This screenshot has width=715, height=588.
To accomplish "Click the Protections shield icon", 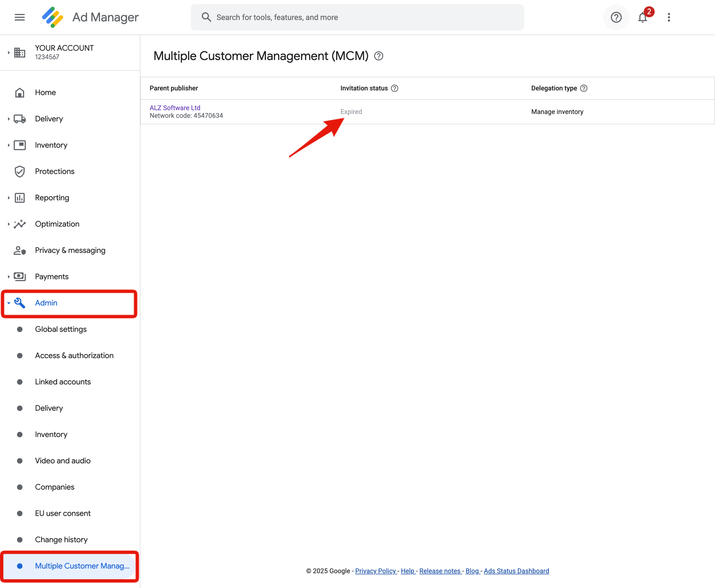I will (20, 172).
